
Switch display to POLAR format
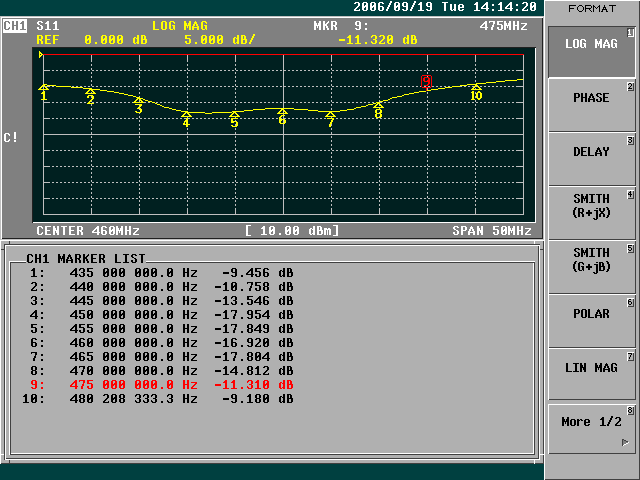click(591, 314)
